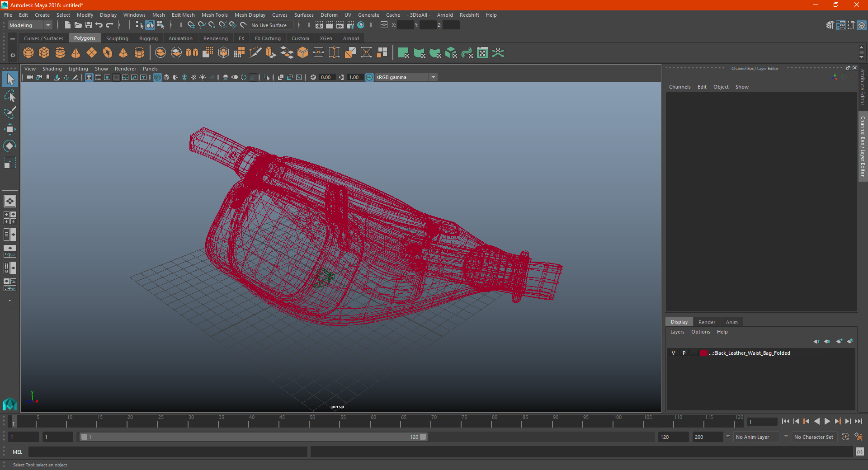Image resolution: width=868 pixels, height=470 pixels.
Task: Click the animation preferences icon
Action: [x=859, y=437]
